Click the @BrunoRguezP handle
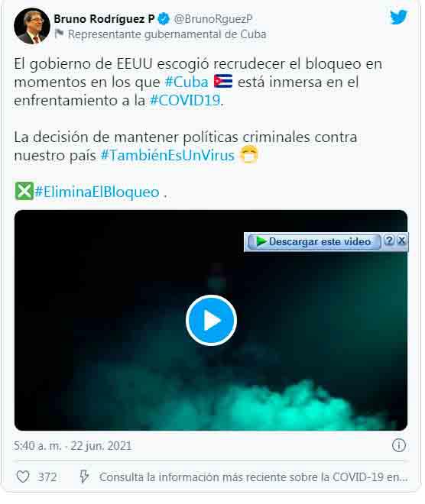Screen dimensions: 425x504 click(213, 19)
